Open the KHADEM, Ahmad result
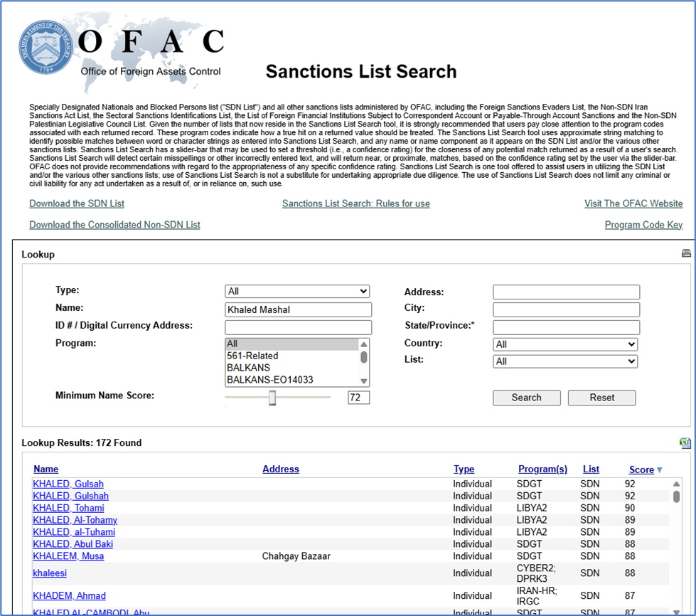Image resolution: width=696 pixels, height=616 pixels. click(69, 595)
